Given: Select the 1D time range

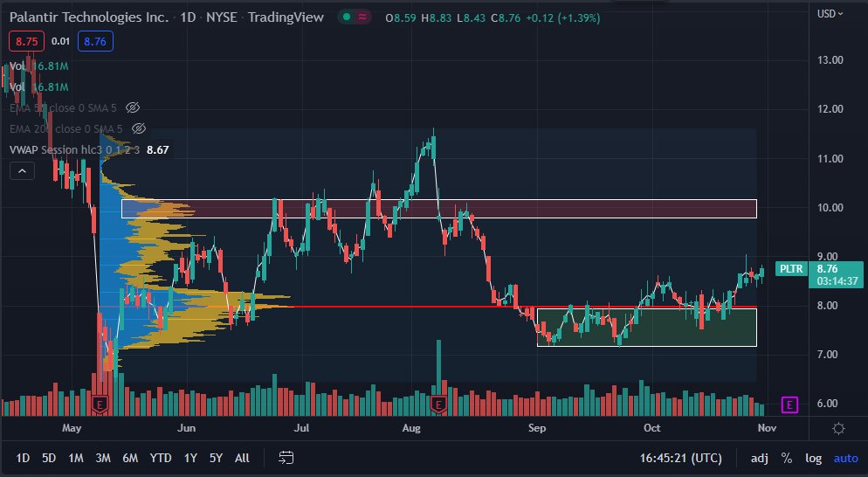Looking at the screenshot, I should coord(23,458).
